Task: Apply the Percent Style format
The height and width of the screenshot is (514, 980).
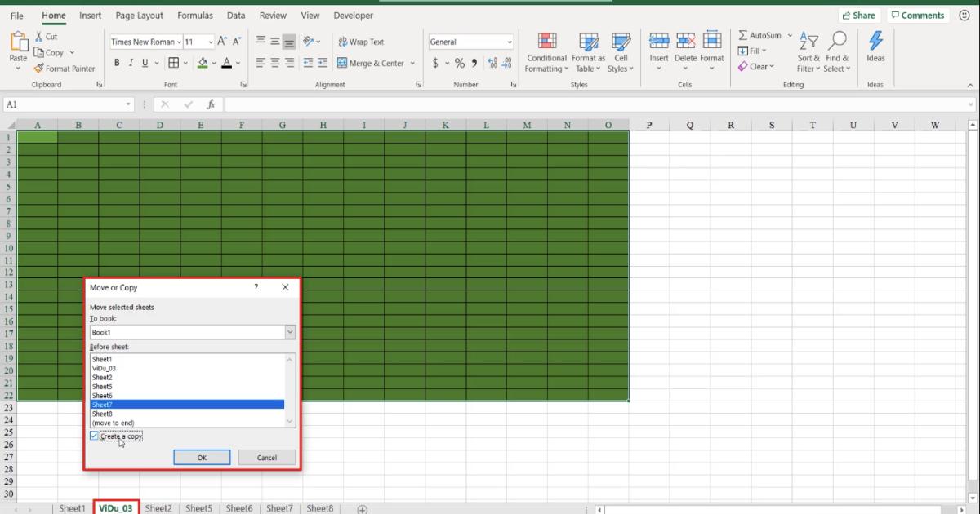Action: pos(459,62)
